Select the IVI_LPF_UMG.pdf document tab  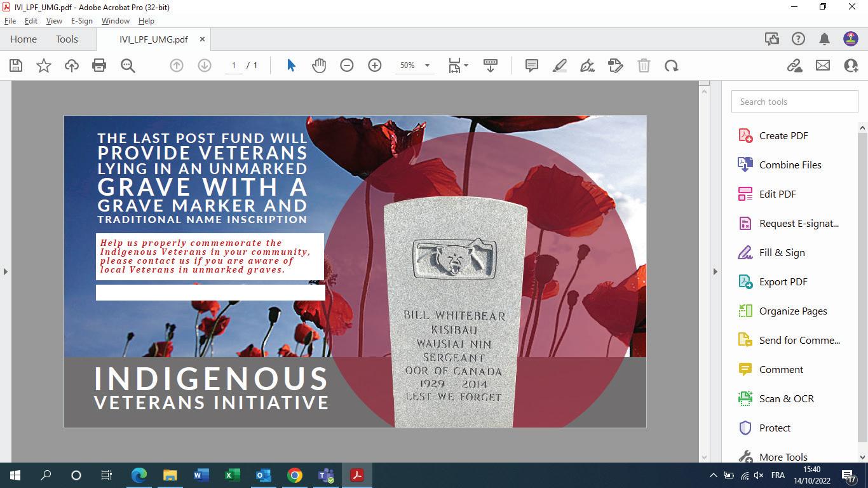[154, 39]
